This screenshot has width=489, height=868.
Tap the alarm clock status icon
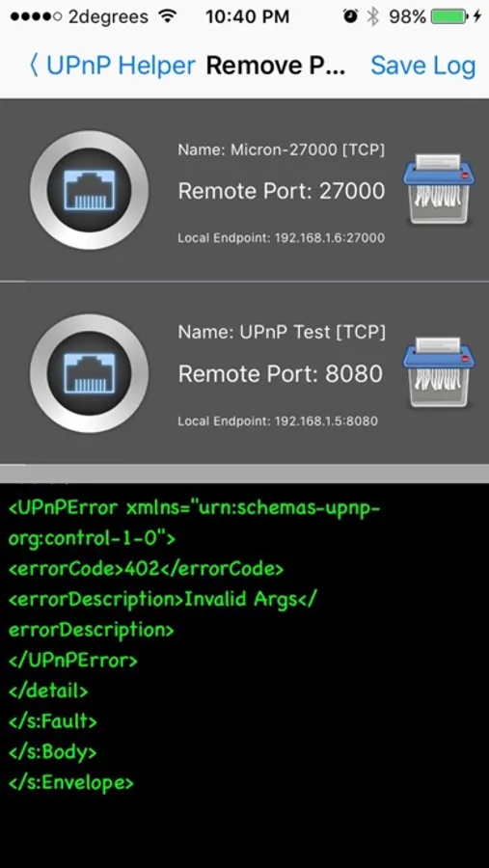(350, 16)
